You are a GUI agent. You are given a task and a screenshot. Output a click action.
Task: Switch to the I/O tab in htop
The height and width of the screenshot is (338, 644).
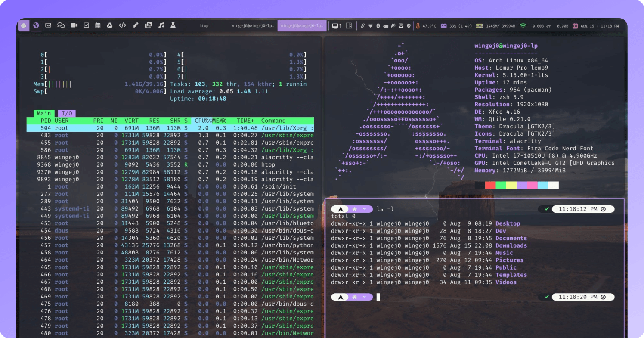click(67, 113)
